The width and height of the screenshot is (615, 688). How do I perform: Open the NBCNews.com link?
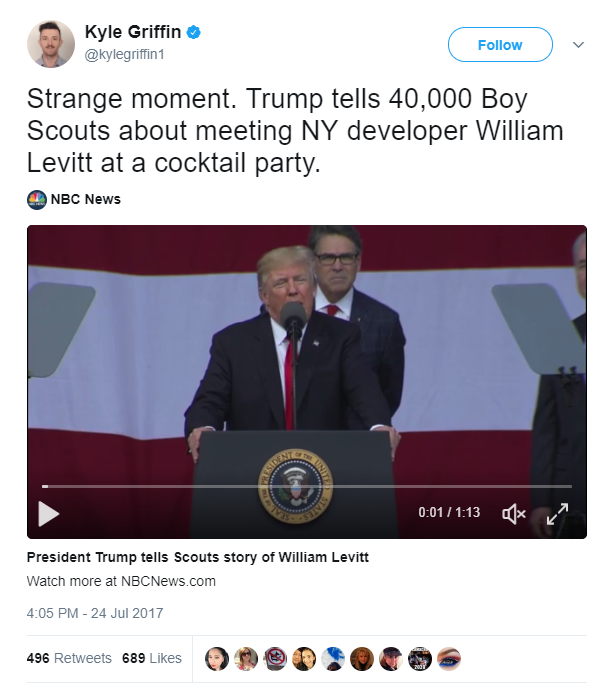(161, 581)
